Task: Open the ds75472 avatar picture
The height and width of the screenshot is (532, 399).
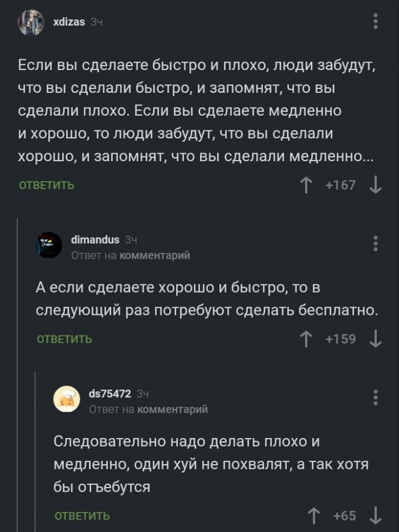Action: [x=67, y=399]
